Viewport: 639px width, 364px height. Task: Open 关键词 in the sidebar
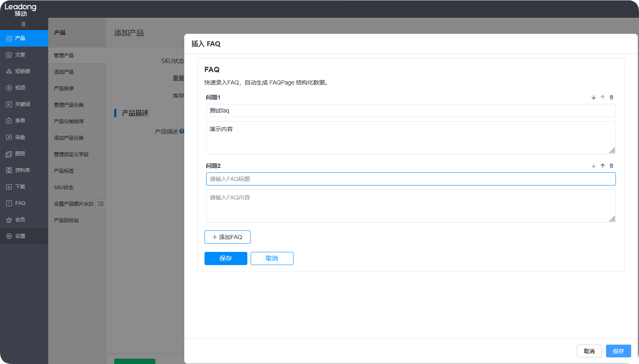(24, 104)
